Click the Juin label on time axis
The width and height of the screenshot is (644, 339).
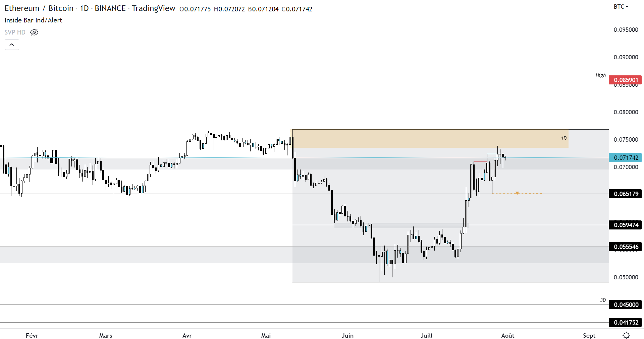(347, 335)
